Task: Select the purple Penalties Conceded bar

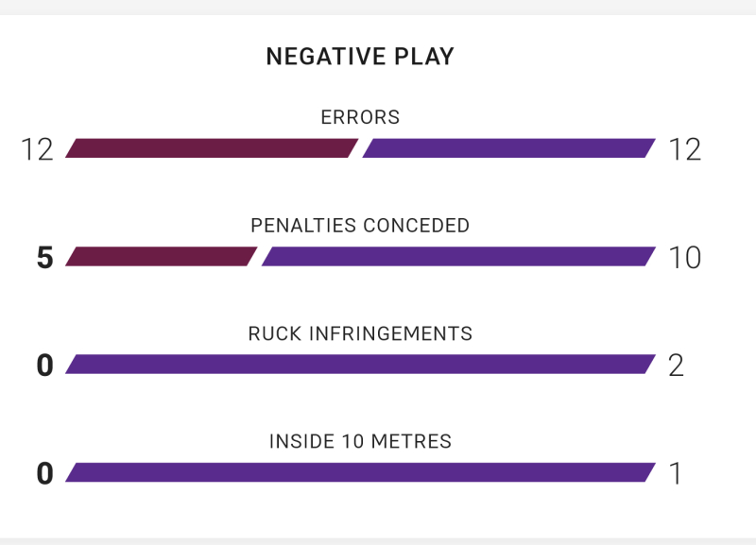Action: [x=458, y=256]
